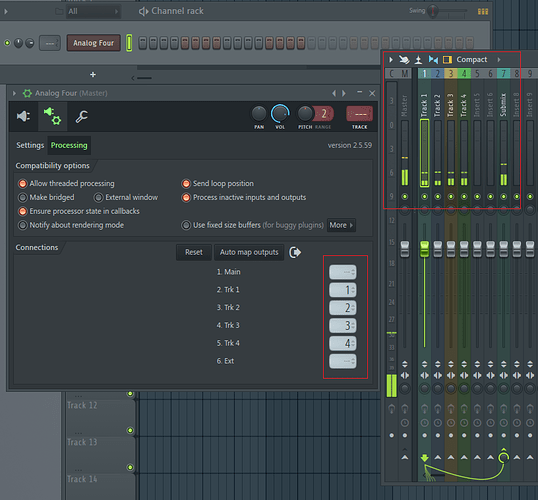This screenshot has height=500, width=538.
Task: Click the mixer view layout icon beside Compact
Action: 447,60
